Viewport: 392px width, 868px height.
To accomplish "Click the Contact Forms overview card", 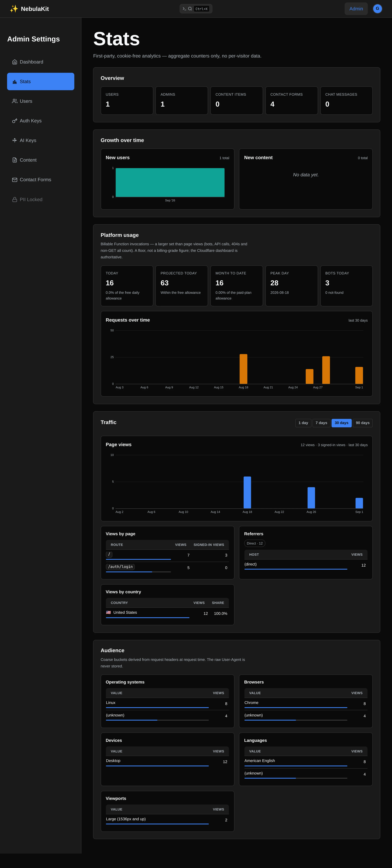I will pyautogui.click(x=291, y=100).
